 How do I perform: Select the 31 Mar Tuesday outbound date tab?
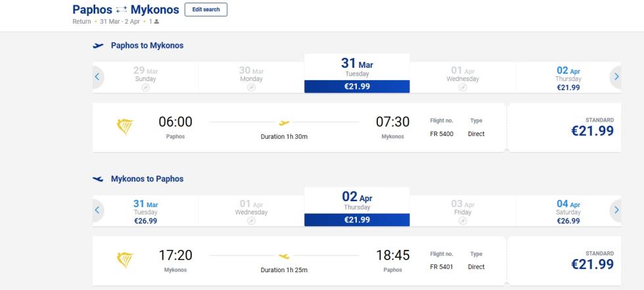click(x=357, y=74)
